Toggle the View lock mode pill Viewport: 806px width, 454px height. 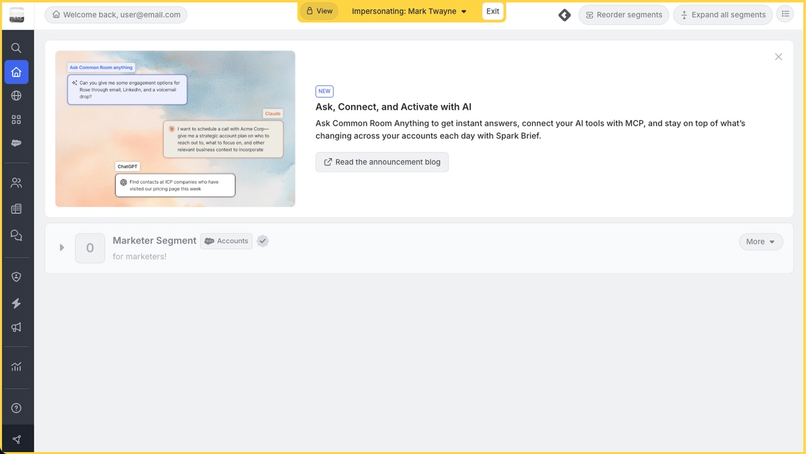319,11
